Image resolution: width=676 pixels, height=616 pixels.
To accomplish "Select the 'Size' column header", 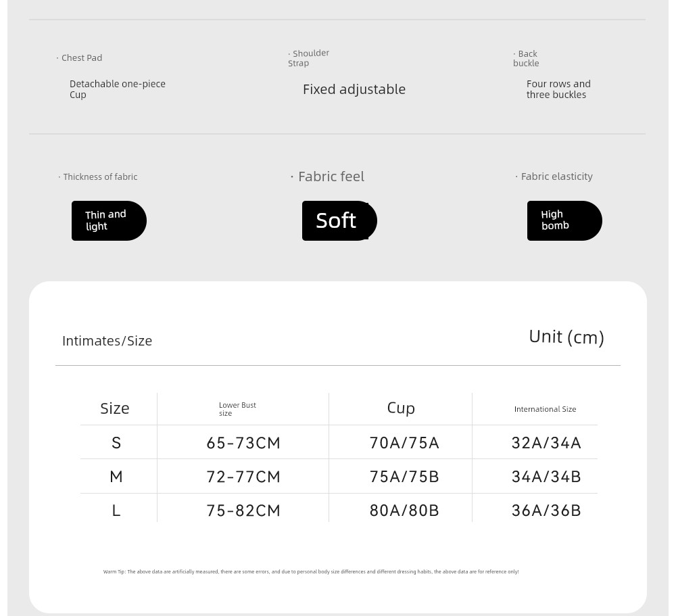I will pyautogui.click(x=115, y=408).
